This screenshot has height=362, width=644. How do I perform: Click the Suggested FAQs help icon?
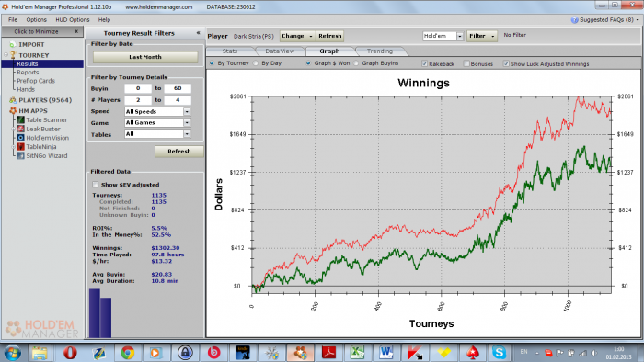tap(575, 19)
